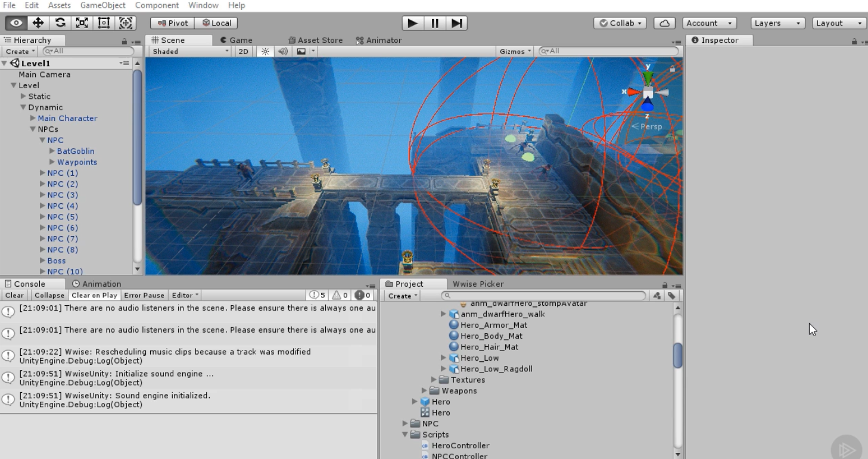This screenshot has width=868, height=459.
Task: Click Project search by type icon
Action: (x=657, y=296)
